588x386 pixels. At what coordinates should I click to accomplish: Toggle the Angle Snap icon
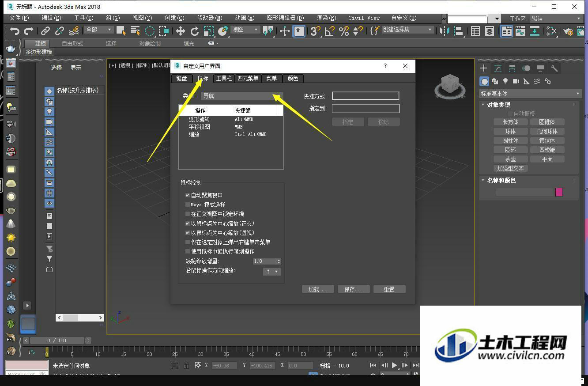coord(329,31)
